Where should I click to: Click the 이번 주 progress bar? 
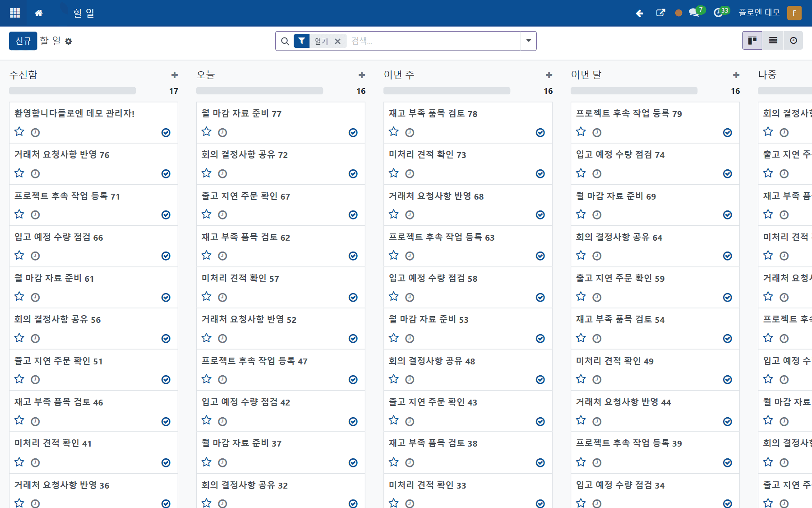447,91
